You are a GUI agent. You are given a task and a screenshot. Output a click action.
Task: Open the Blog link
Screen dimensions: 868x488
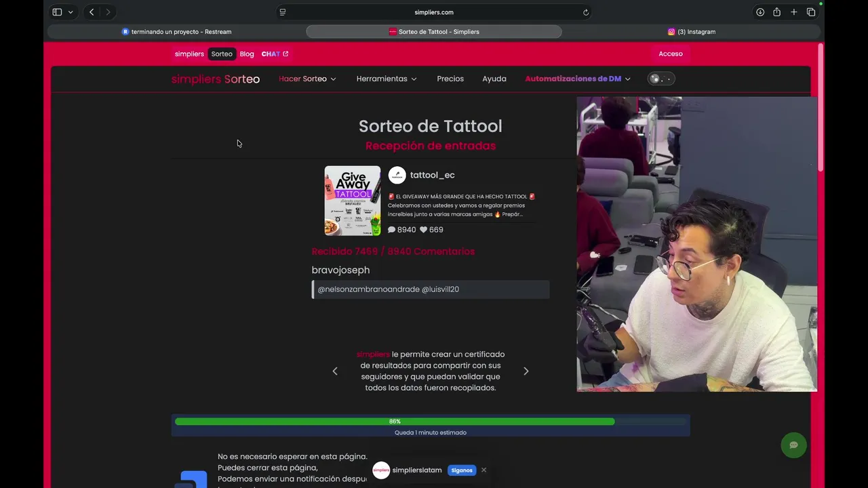247,54
